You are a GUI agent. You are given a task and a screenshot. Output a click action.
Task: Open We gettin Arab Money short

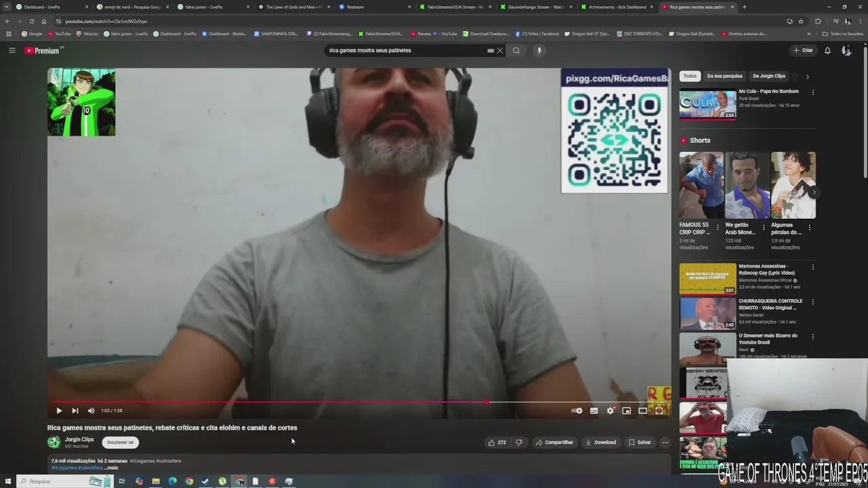(x=747, y=185)
